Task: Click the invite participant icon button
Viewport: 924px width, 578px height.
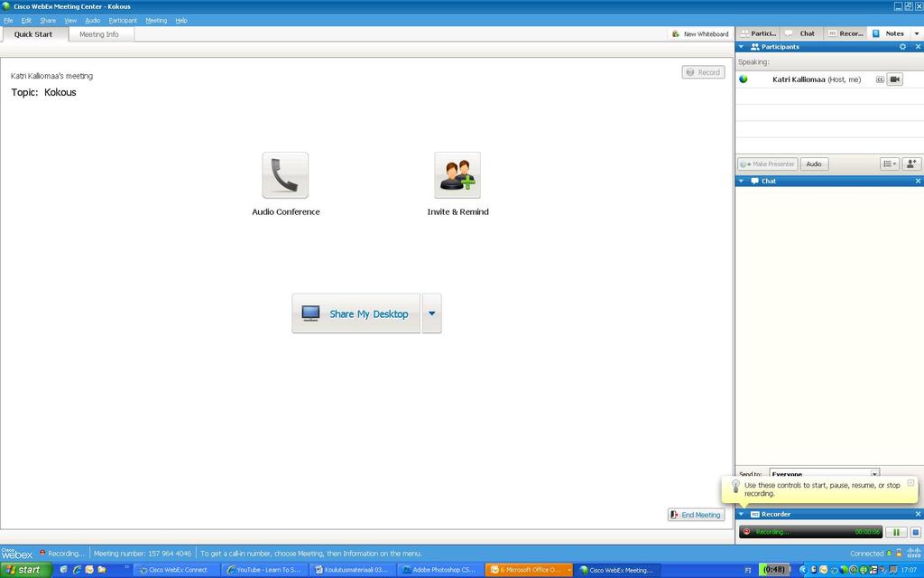Action: (x=911, y=164)
